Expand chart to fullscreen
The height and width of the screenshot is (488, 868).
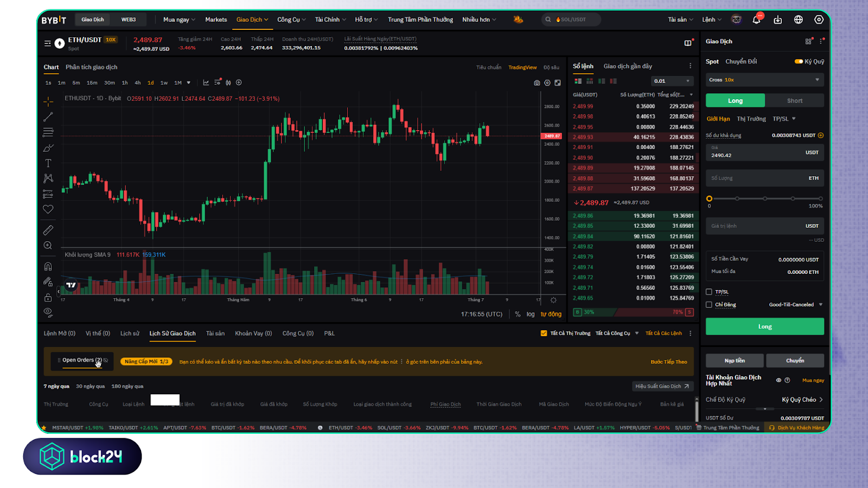click(558, 83)
